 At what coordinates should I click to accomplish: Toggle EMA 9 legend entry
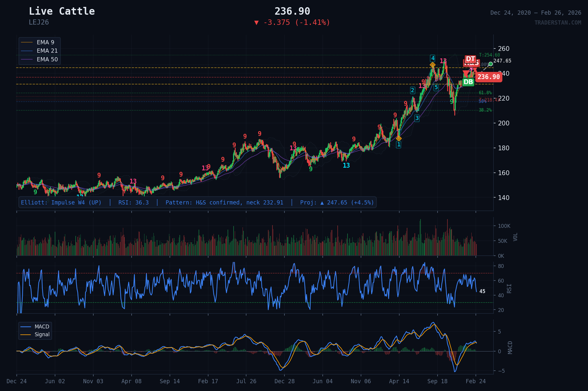(x=45, y=42)
